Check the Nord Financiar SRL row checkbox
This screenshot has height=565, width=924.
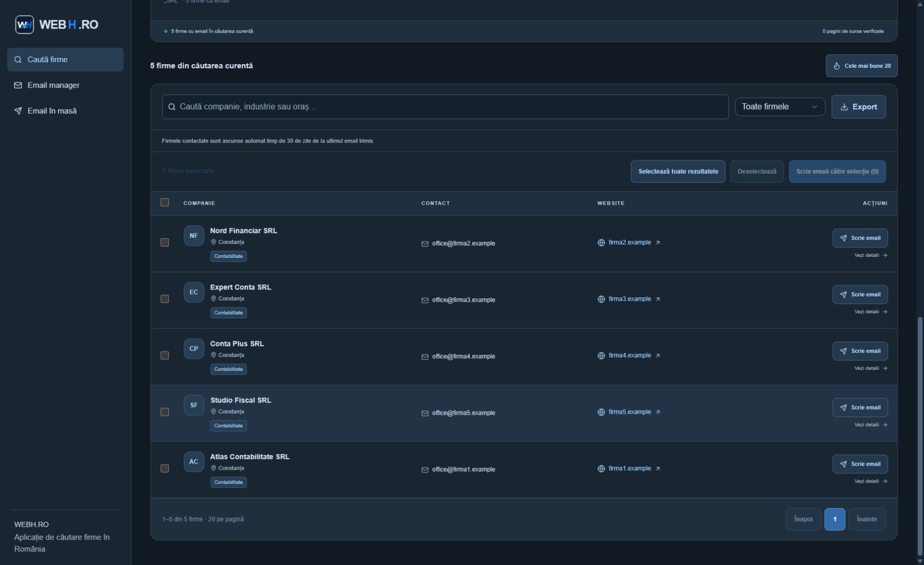pos(165,242)
